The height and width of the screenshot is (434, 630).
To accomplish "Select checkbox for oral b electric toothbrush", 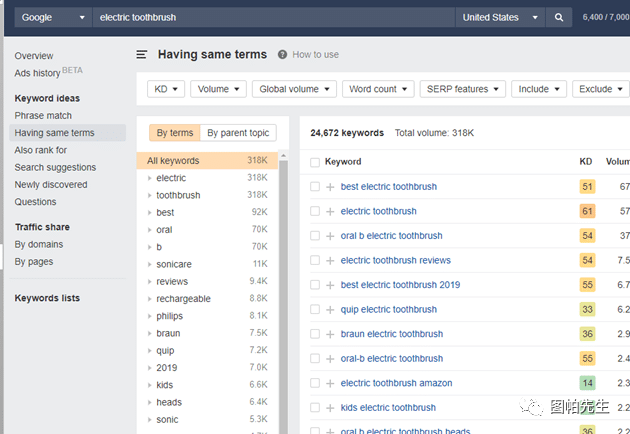I will [315, 236].
